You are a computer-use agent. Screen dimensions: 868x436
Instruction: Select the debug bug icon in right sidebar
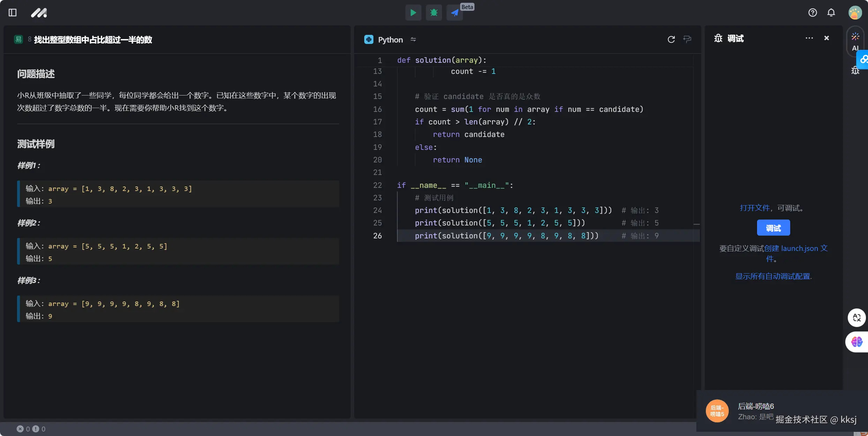(x=855, y=71)
